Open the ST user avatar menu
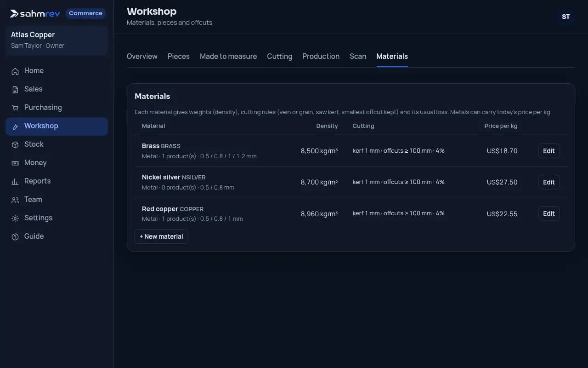588x368 pixels. tap(566, 17)
